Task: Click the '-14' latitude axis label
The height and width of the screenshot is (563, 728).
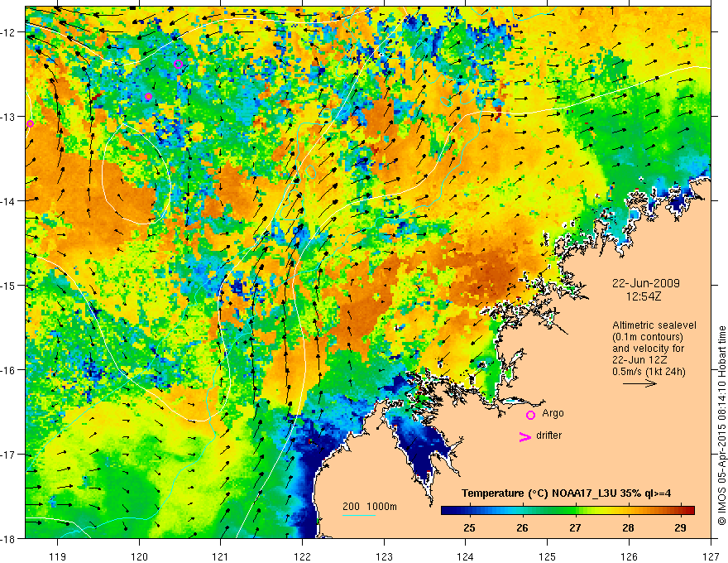Action: [9, 200]
